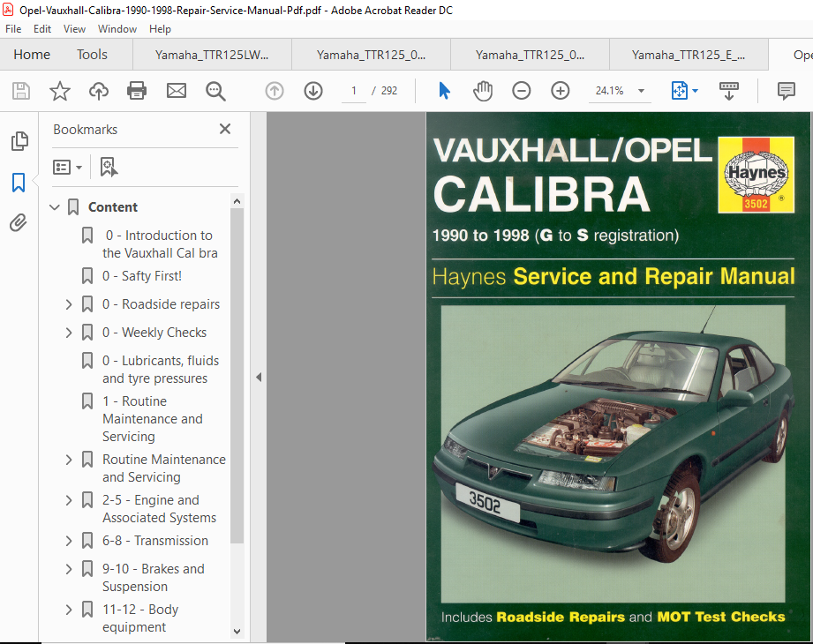813x644 pixels.
Task: Open the Safty First! bookmark
Action: coord(142,276)
